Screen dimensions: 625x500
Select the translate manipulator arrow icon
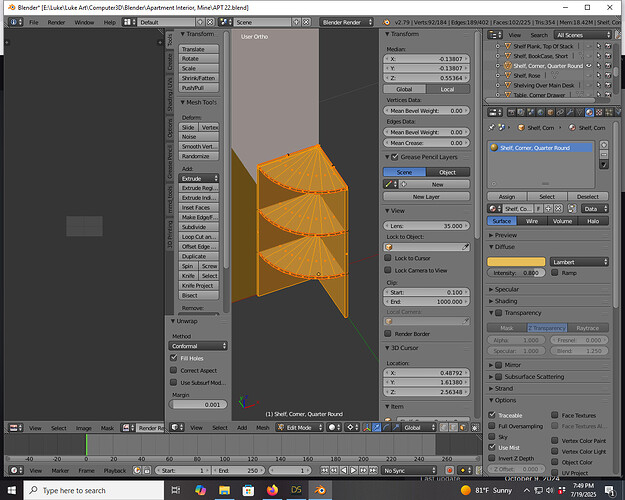click(377, 427)
